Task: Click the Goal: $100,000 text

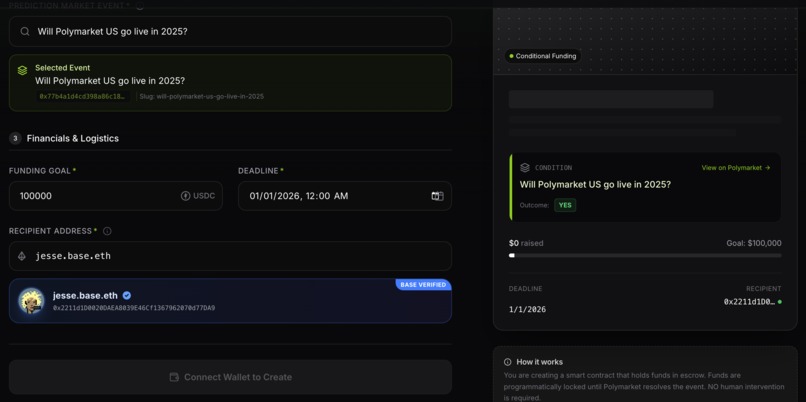Action: tap(754, 243)
